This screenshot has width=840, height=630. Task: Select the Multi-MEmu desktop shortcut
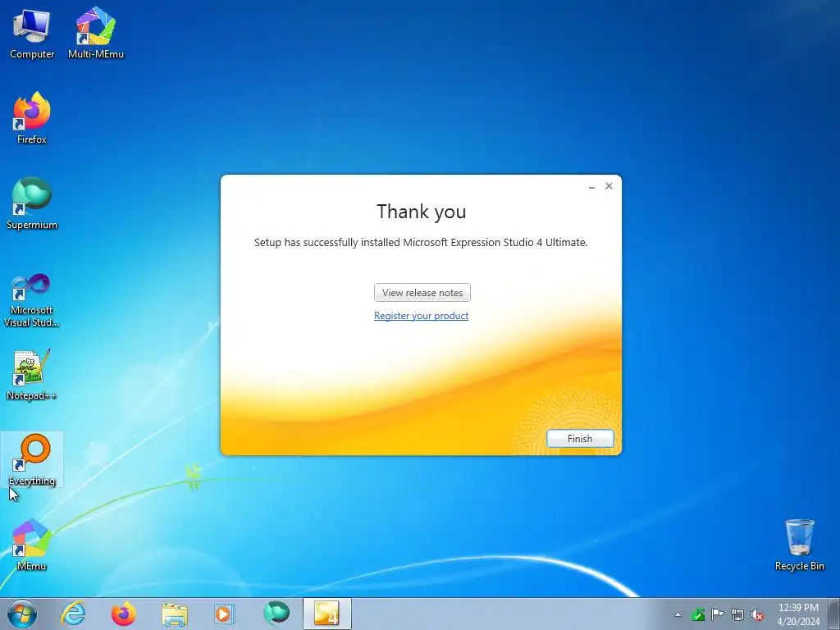[x=96, y=33]
